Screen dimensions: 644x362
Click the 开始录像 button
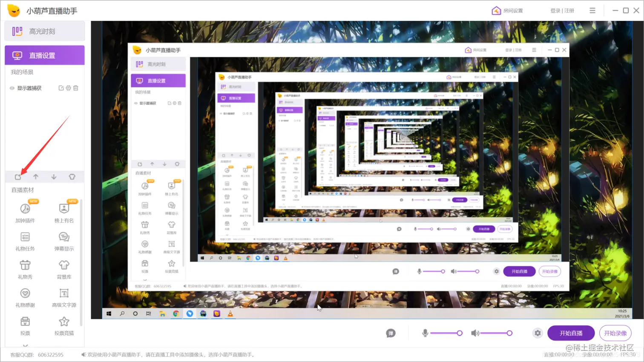click(x=615, y=333)
